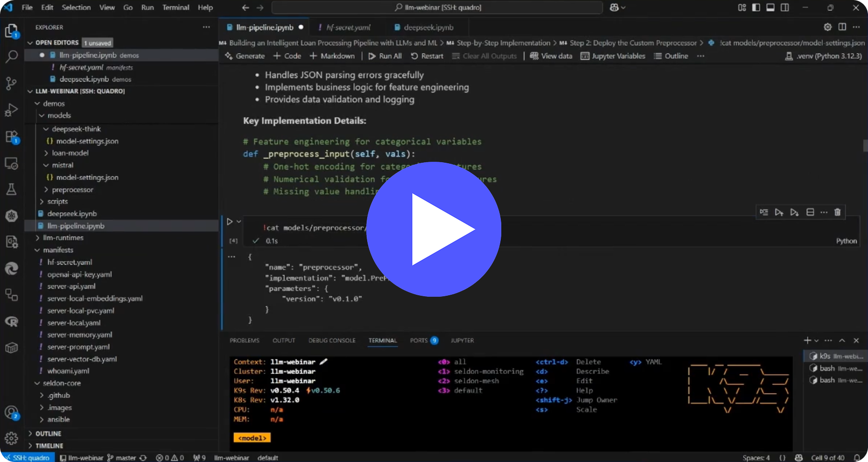Viewport: 868px width, 462px height.
Task: Switch to the PROBLEMS panel tab
Action: point(244,341)
